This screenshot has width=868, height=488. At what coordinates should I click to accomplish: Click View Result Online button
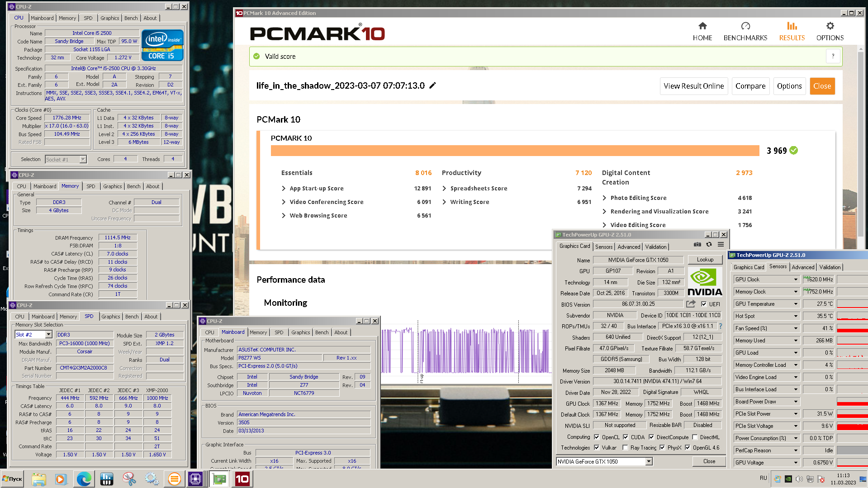694,86
